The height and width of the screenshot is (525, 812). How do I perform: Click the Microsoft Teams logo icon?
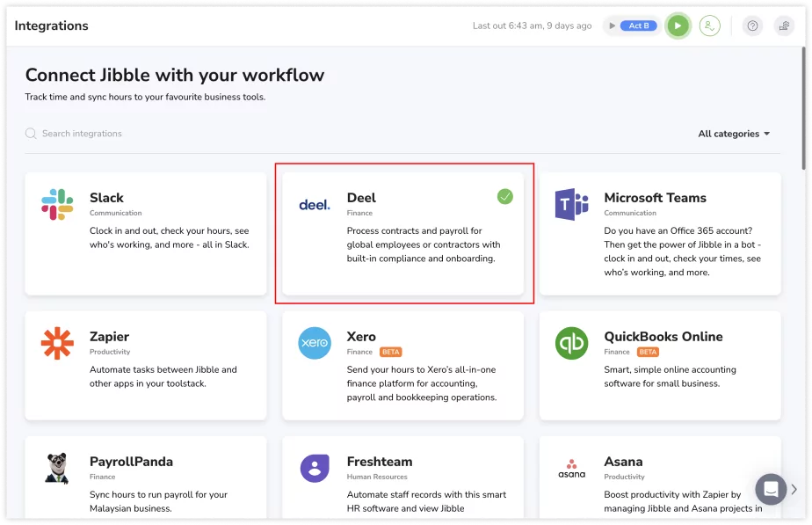572,204
